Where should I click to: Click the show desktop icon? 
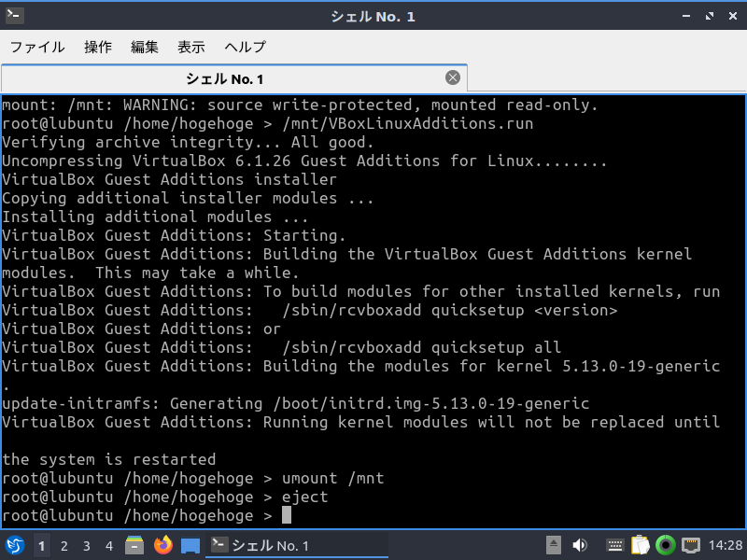190,546
